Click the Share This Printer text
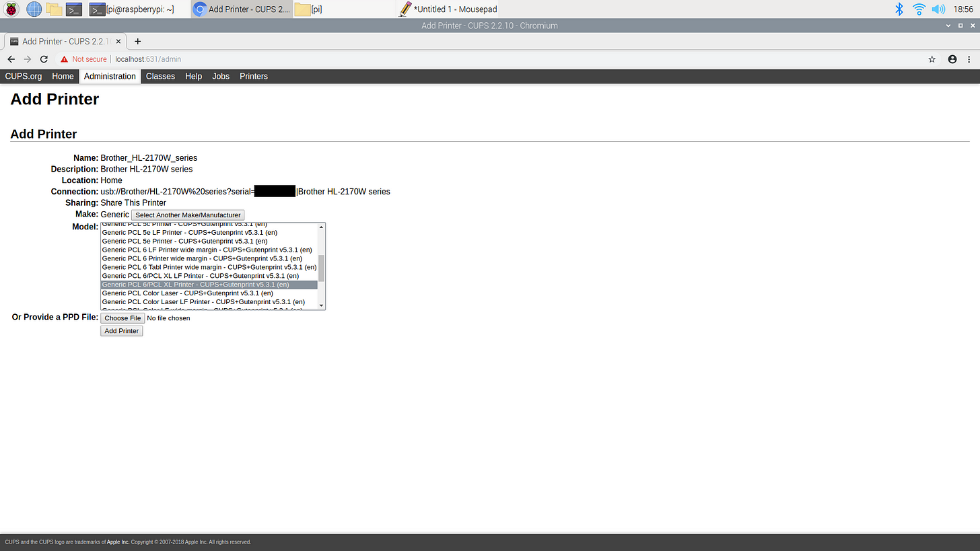 pyautogui.click(x=133, y=203)
